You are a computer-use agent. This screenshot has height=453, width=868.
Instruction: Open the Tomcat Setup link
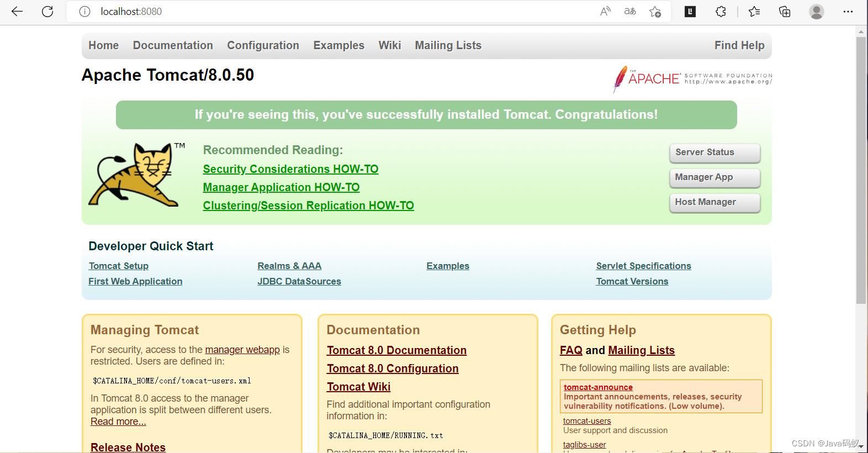click(x=119, y=266)
